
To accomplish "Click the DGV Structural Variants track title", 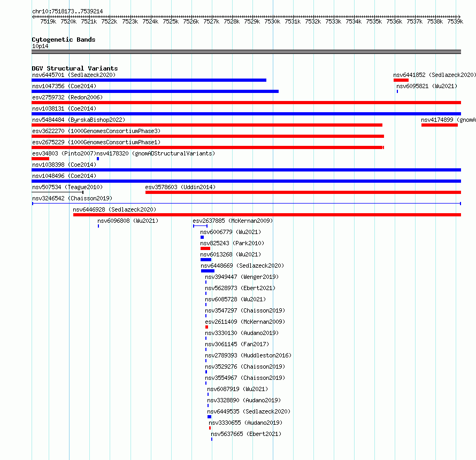I will [x=75, y=68].
